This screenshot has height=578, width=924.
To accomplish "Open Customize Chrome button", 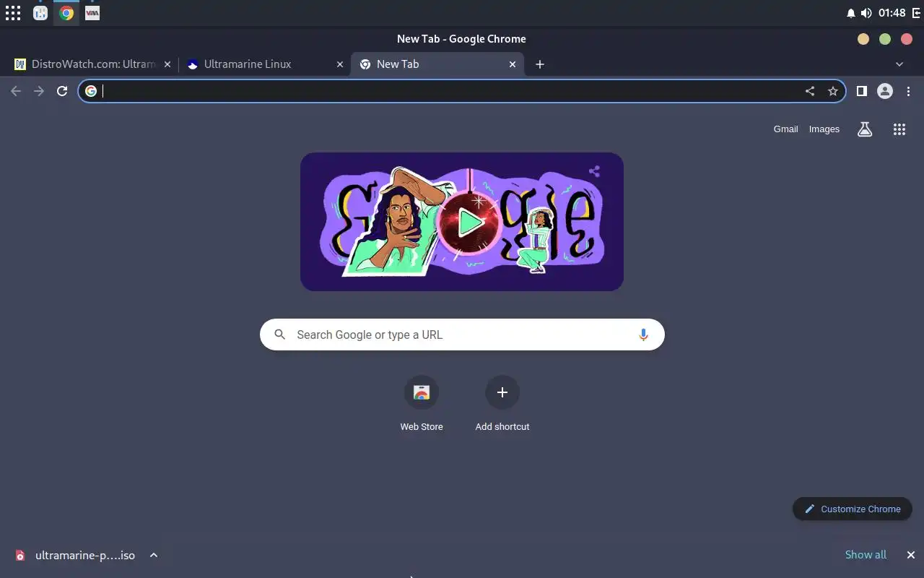I will (x=853, y=509).
